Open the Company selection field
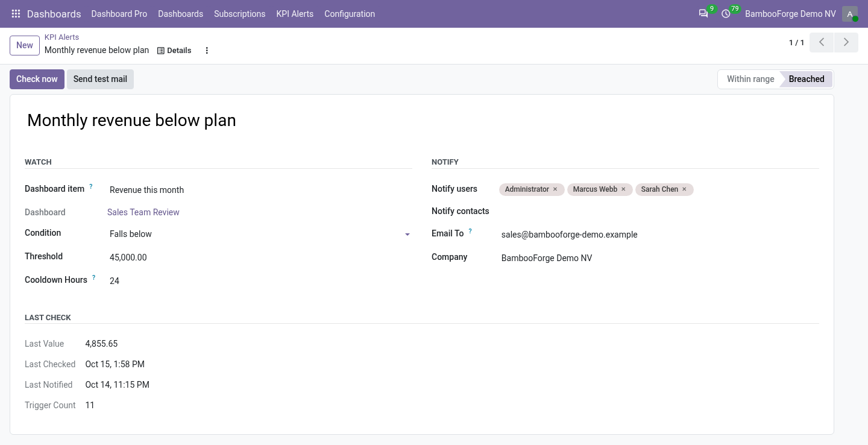This screenshot has width=868, height=445. coord(659,258)
